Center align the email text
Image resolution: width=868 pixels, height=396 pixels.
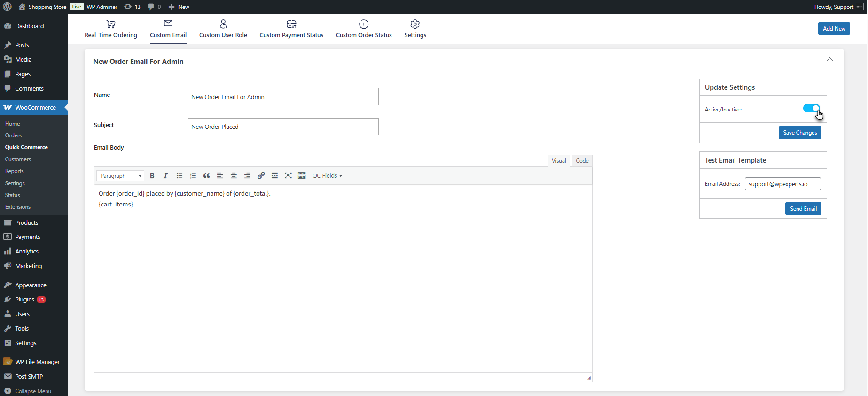[234, 176]
